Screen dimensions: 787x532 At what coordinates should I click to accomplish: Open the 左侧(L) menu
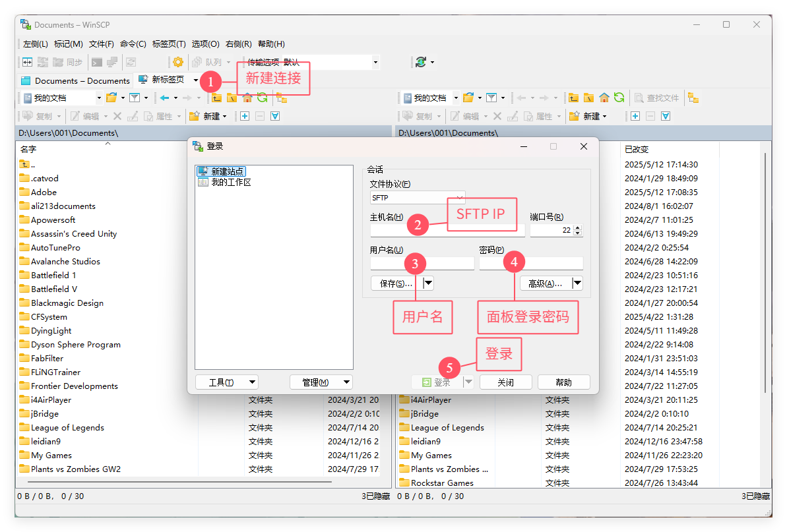[35, 44]
